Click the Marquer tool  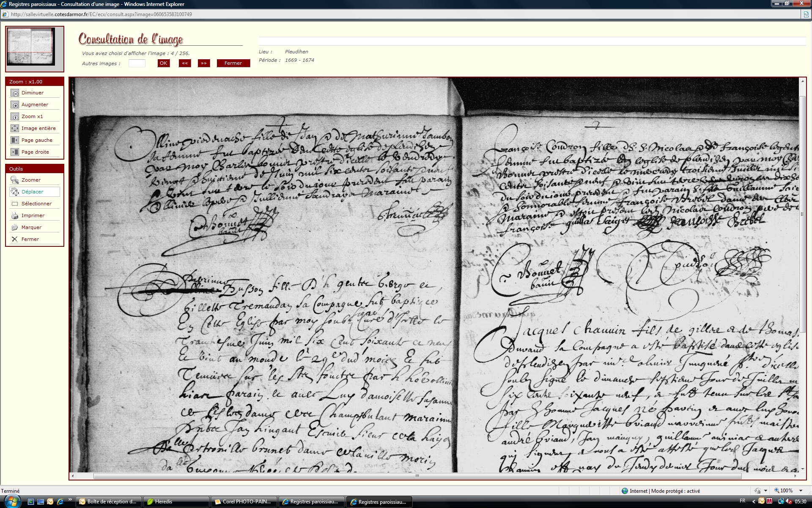(x=15, y=227)
